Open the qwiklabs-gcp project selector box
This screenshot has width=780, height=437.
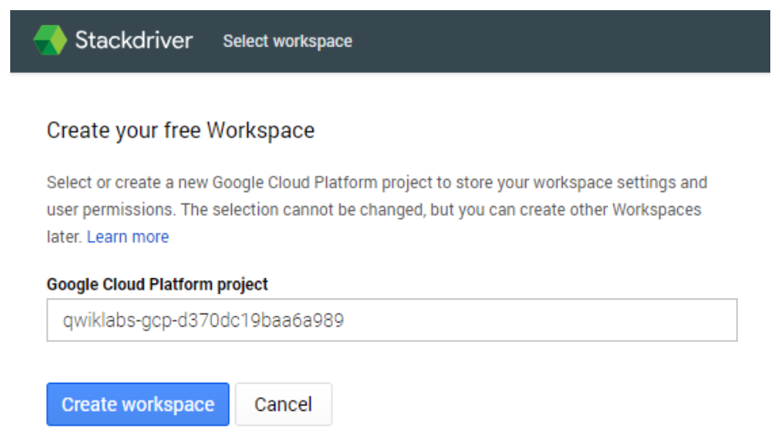point(392,320)
